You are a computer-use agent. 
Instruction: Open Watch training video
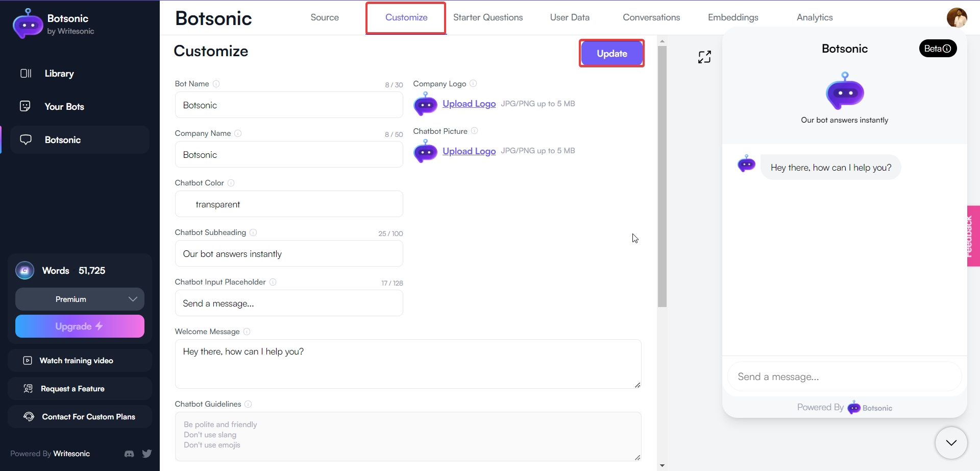[80, 361]
